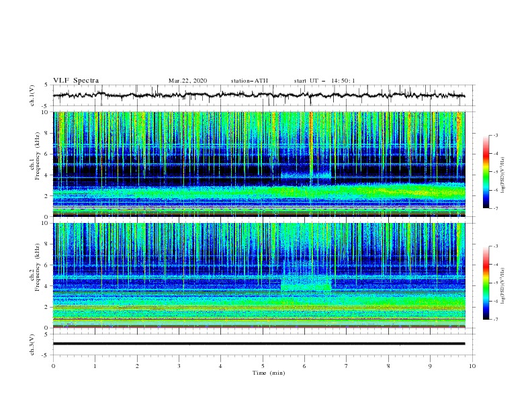This screenshot has height=411, width=532.
Task: Select the "-3" label on ch.1 color bar
Action: point(495,135)
